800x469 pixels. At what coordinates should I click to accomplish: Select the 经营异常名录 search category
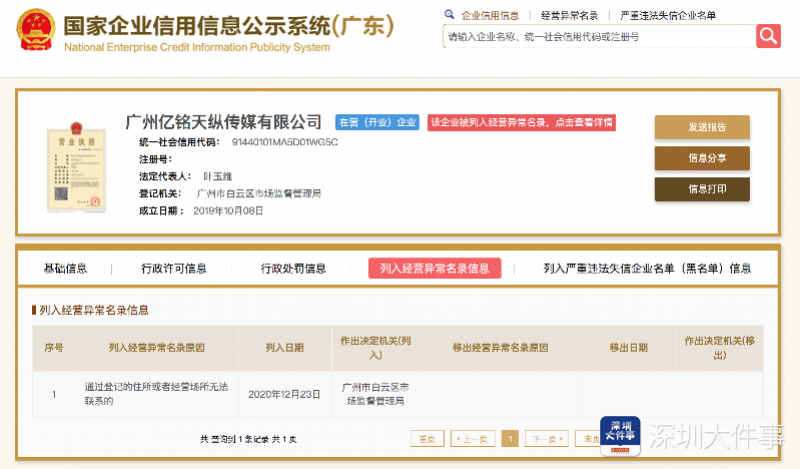pos(569,15)
